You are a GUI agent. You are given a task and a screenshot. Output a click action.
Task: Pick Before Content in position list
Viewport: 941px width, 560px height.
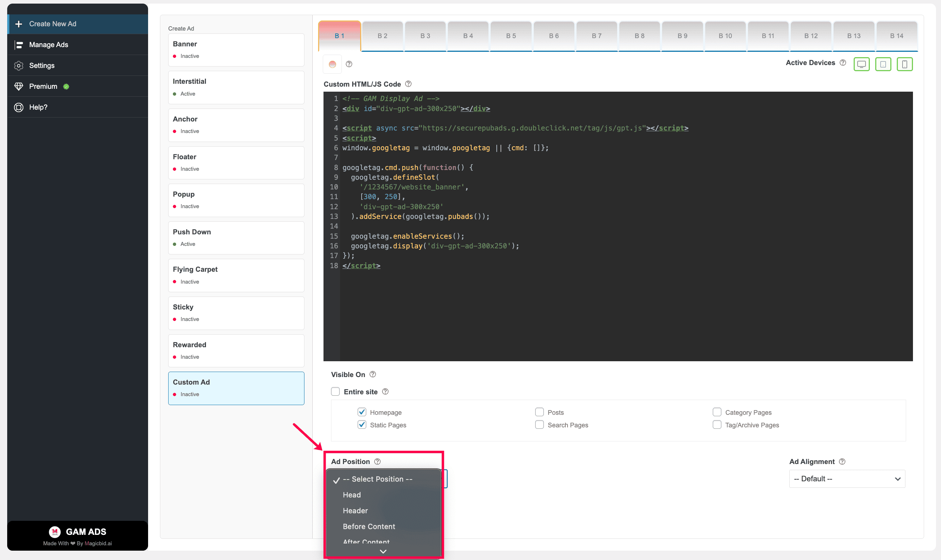(x=384, y=526)
